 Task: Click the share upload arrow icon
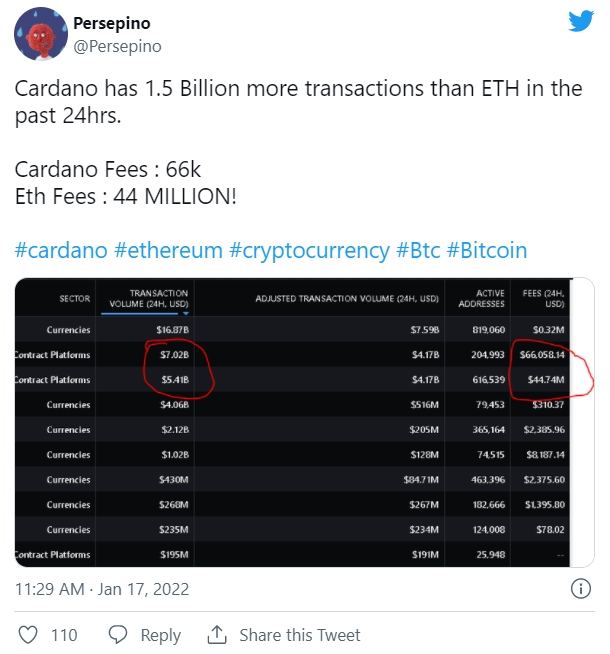pyautogui.click(x=217, y=634)
